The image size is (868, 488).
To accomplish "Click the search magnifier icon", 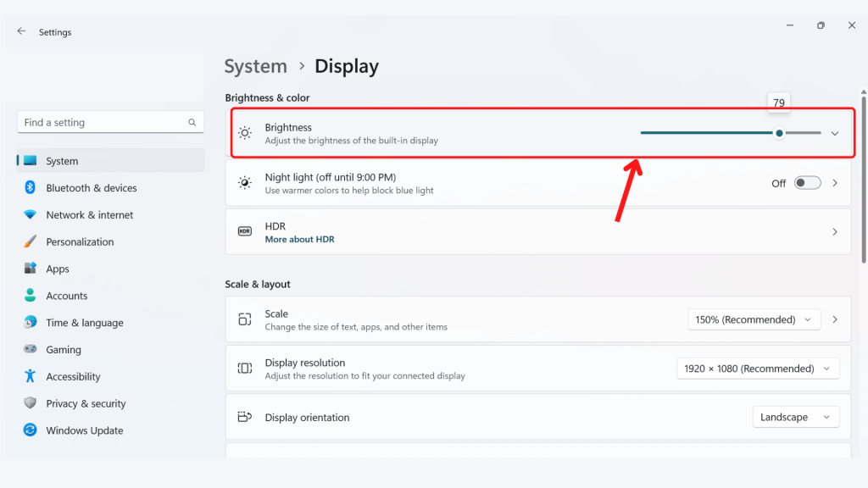I will click(x=192, y=122).
